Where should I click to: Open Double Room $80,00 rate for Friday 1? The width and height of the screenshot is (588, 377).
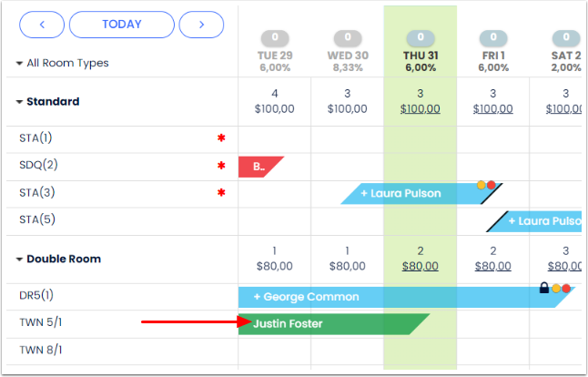tap(492, 267)
